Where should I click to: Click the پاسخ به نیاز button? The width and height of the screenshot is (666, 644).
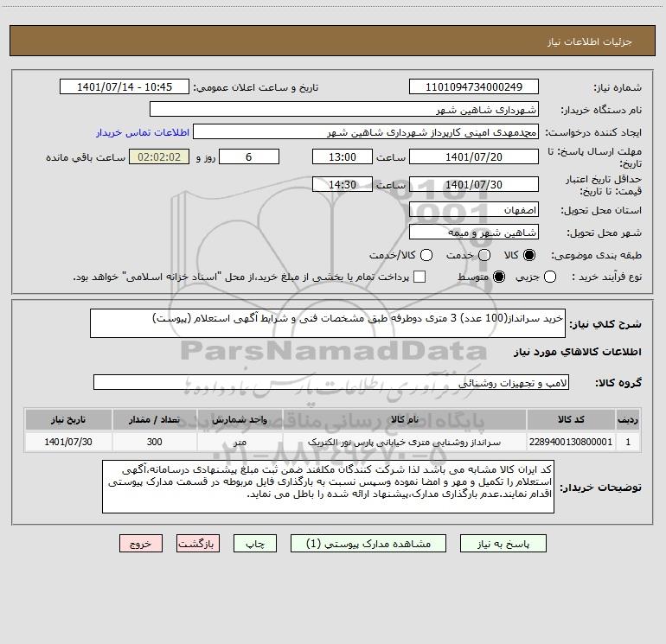(503, 544)
